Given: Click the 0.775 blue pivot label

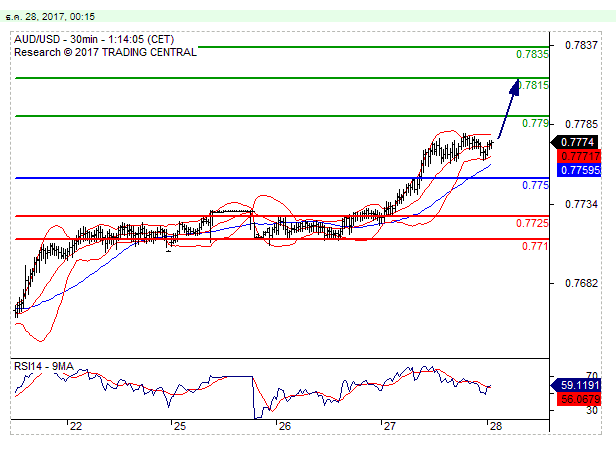Looking at the screenshot, I should [x=535, y=185].
